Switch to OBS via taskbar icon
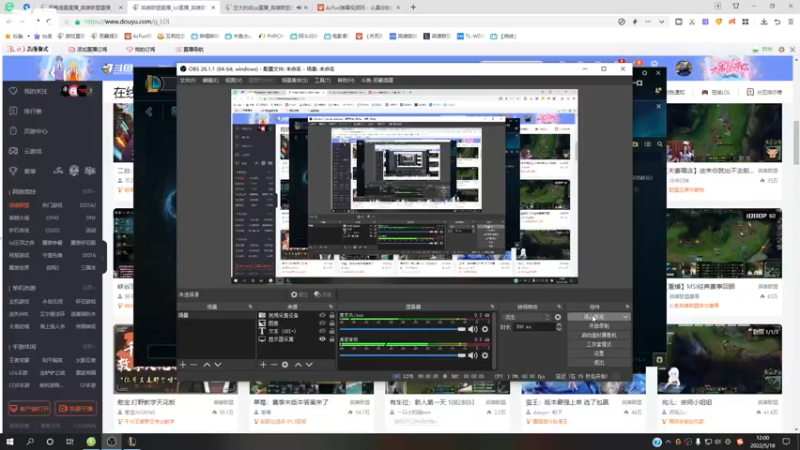Screen dimensions: 800x450 [x=111, y=441]
